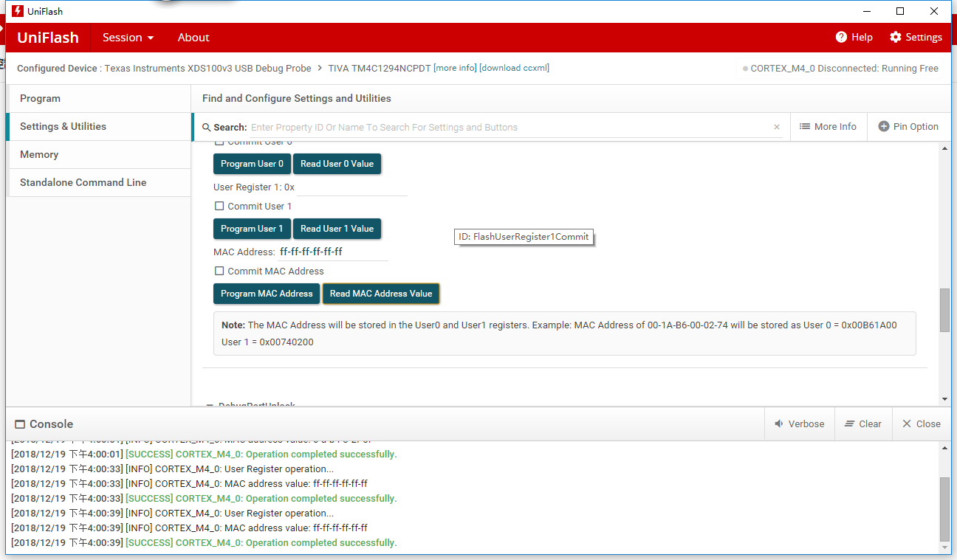Viewport: 957px width, 560px height.
Task: Click Read MAC Address Value
Action: [381, 294]
